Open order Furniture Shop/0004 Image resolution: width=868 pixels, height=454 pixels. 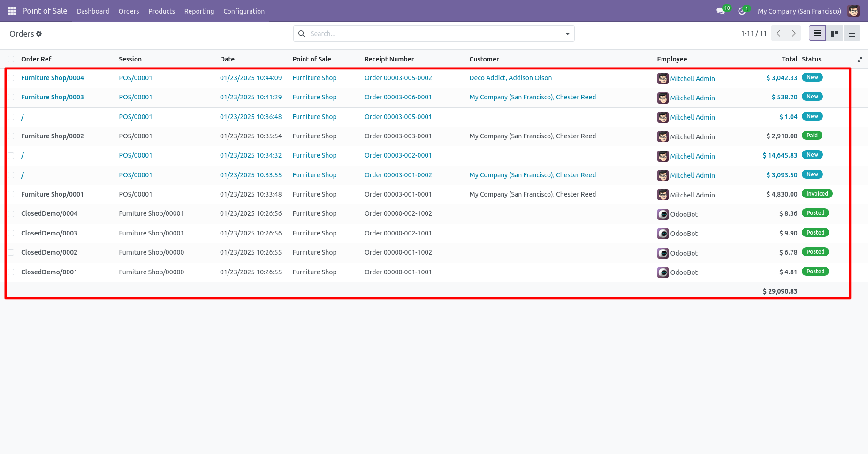(53, 78)
